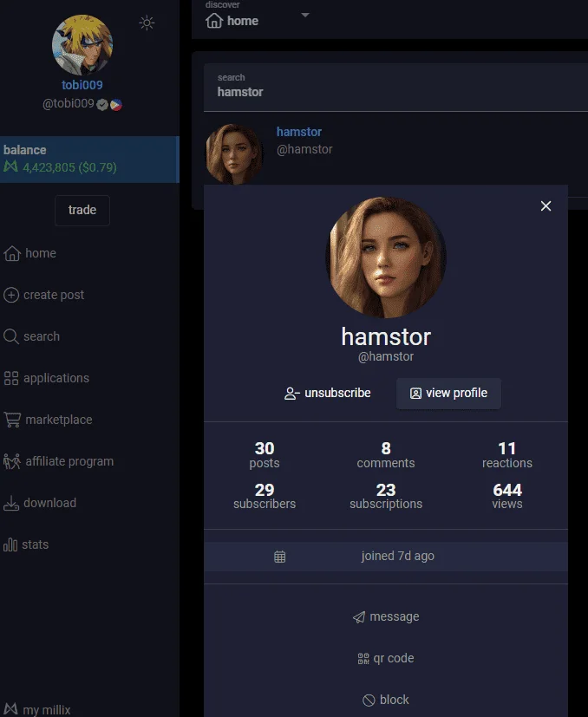Open marketplace in the sidebar

[x=48, y=420]
